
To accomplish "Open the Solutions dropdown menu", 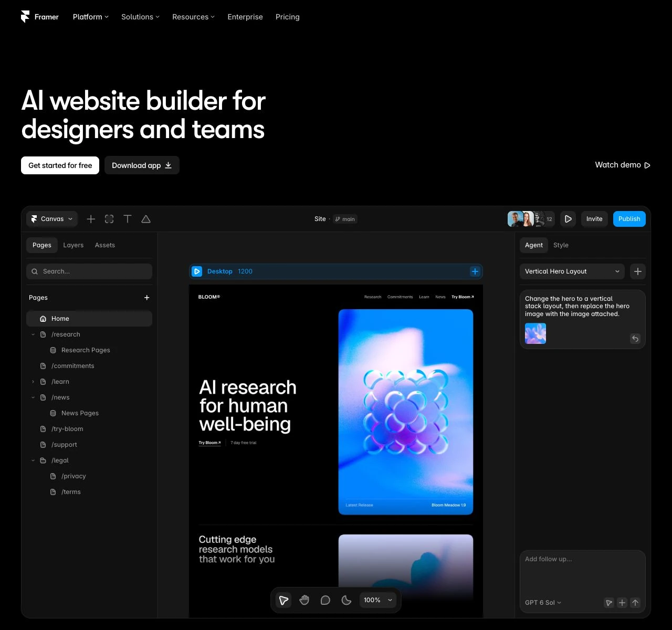I will pyautogui.click(x=140, y=17).
